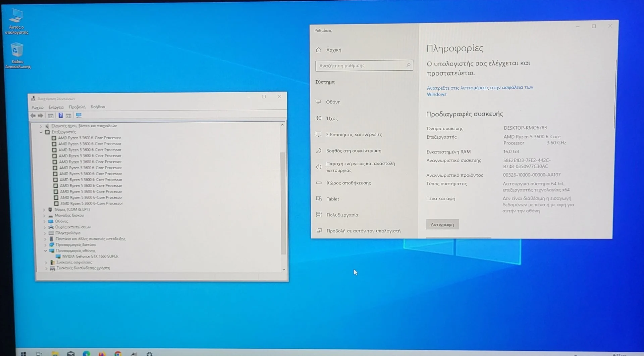Image resolution: width=644 pixels, height=356 pixels.
Task: Select the Μονάδες δίσκου category label
Action: (69, 215)
